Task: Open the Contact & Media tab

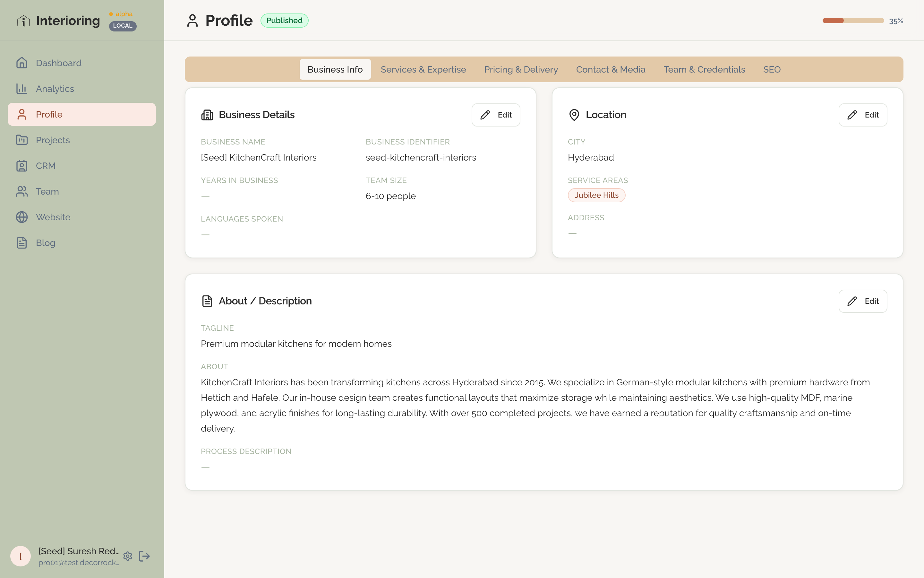Action: point(611,69)
